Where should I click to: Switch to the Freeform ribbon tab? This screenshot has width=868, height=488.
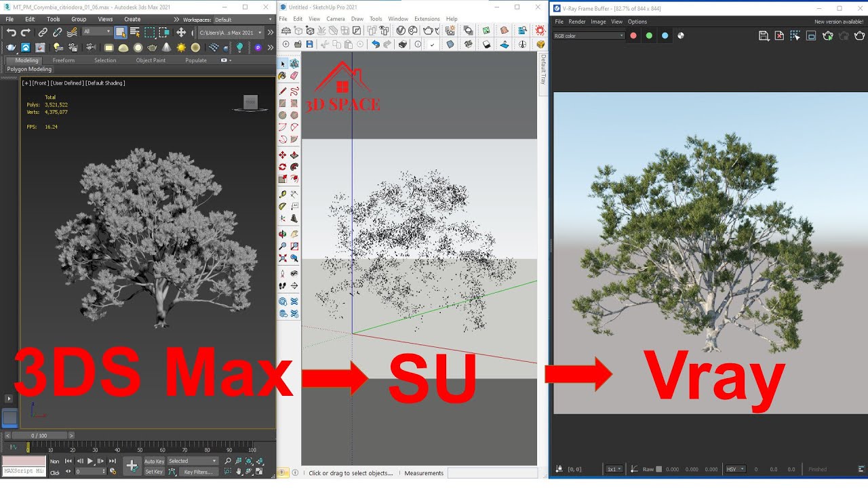click(64, 60)
